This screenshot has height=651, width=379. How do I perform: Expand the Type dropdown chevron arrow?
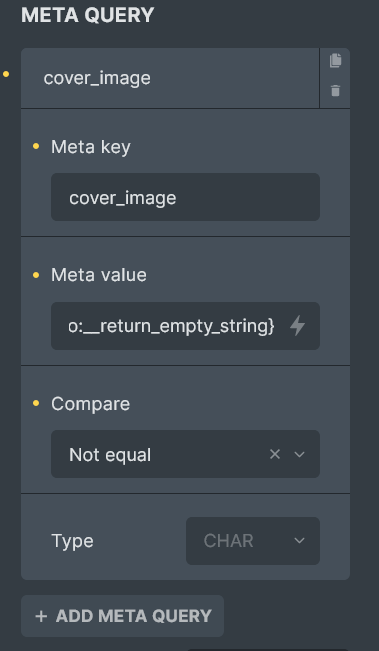click(x=299, y=541)
